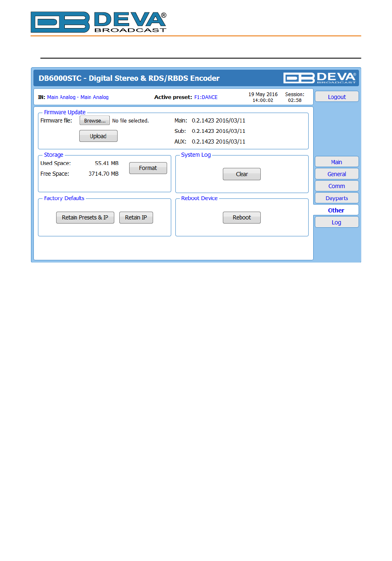Image resolution: width=392 pixels, height=561 pixels.
Task: Click the DEVA Broadcast logo at page top
Action: tap(99, 22)
